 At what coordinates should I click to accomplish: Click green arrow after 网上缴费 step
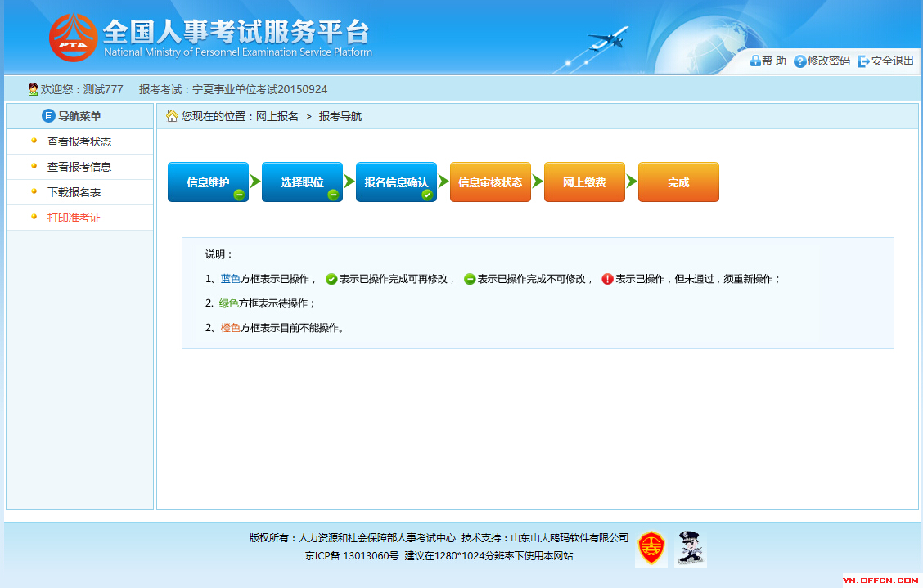coord(632,182)
